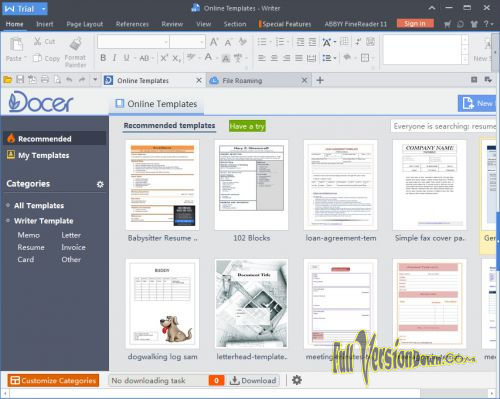Open the References tab

pos(132,24)
